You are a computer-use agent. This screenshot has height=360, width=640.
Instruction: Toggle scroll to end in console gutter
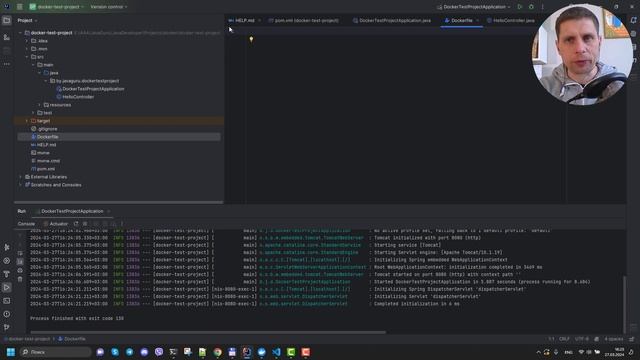20,262
